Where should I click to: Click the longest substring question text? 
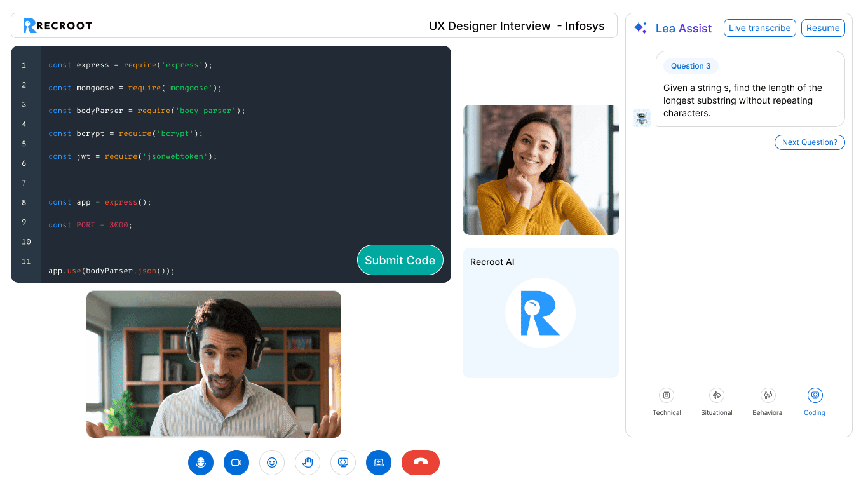coord(743,100)
